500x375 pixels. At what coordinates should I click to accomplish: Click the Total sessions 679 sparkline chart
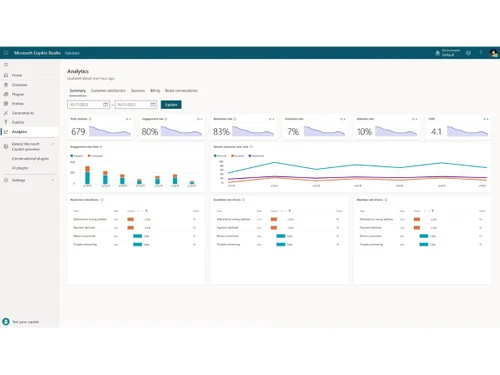point(110,131)
